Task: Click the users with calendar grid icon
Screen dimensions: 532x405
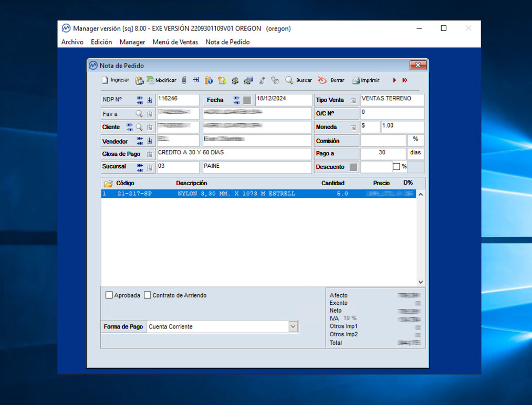Action: click(x=248, y=80)
